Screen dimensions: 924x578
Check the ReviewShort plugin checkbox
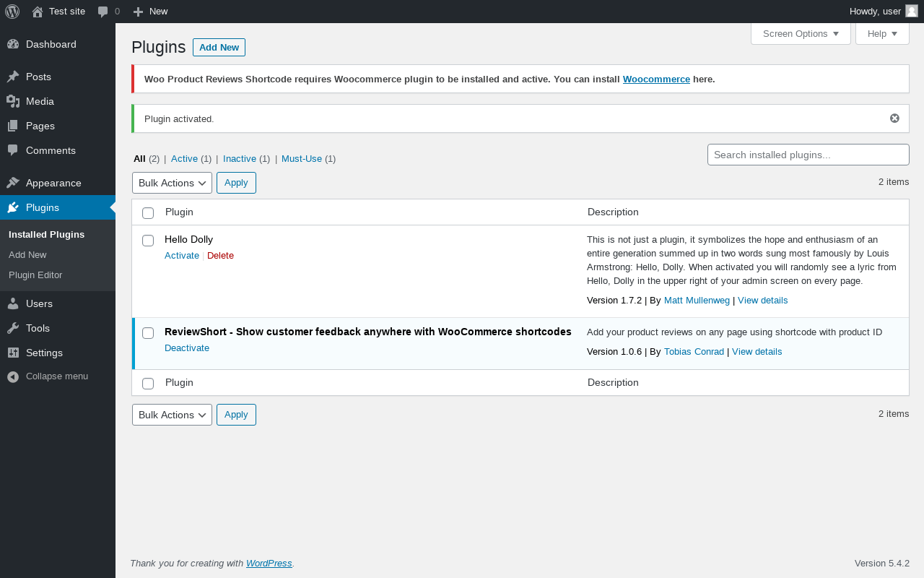[x=148, y=333]
